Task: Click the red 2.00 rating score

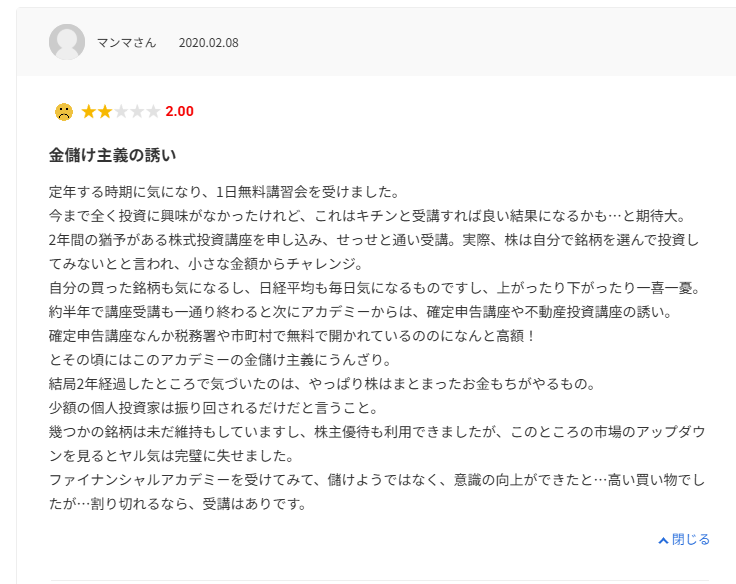Action: pyautogui.click(x=179, y=111)
